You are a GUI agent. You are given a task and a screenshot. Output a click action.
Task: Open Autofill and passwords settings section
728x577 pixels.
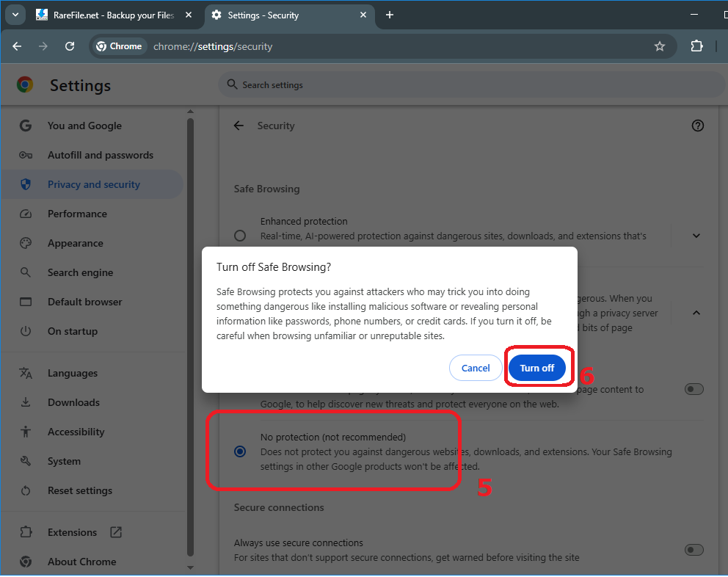pyautogui.click(x=100, y=155)
